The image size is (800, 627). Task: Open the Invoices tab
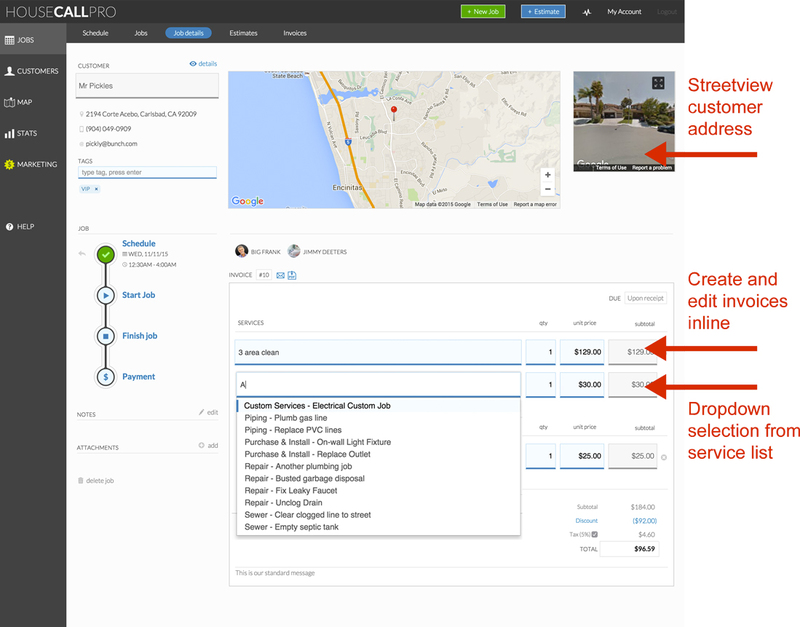(x=295, y=33)
